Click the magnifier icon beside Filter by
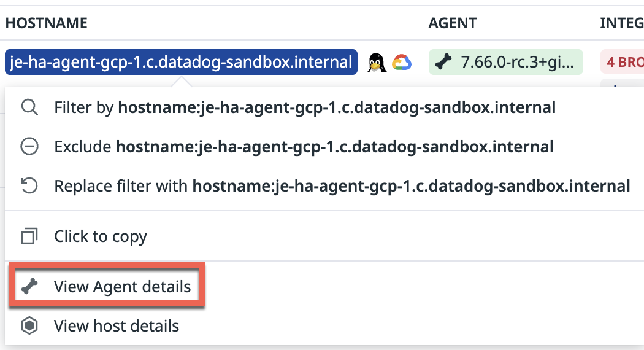 pos(29,108)
